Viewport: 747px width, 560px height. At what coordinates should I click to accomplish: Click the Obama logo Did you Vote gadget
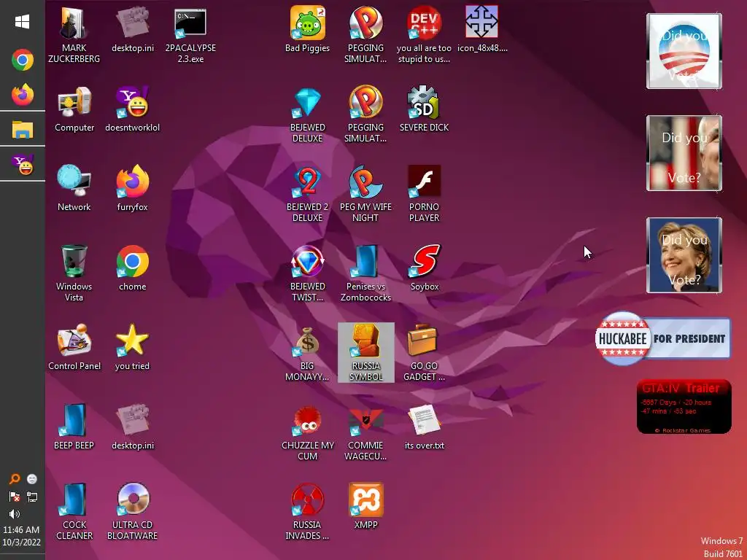tap(684, 51)
